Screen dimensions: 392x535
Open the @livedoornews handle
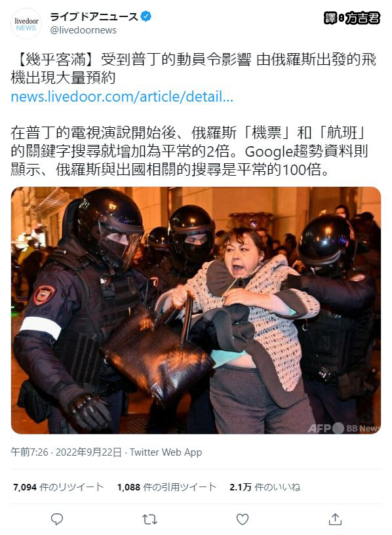coord(83,30)
